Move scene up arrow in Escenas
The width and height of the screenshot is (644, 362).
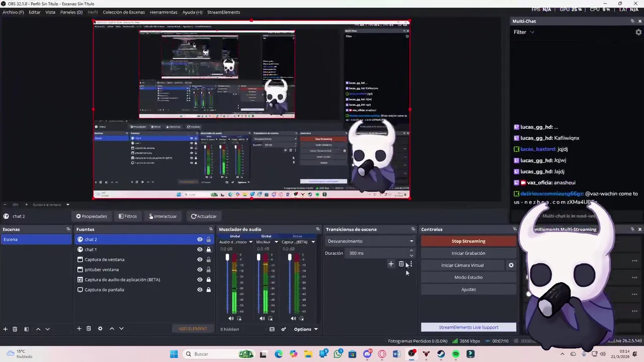tap(38, 329)
